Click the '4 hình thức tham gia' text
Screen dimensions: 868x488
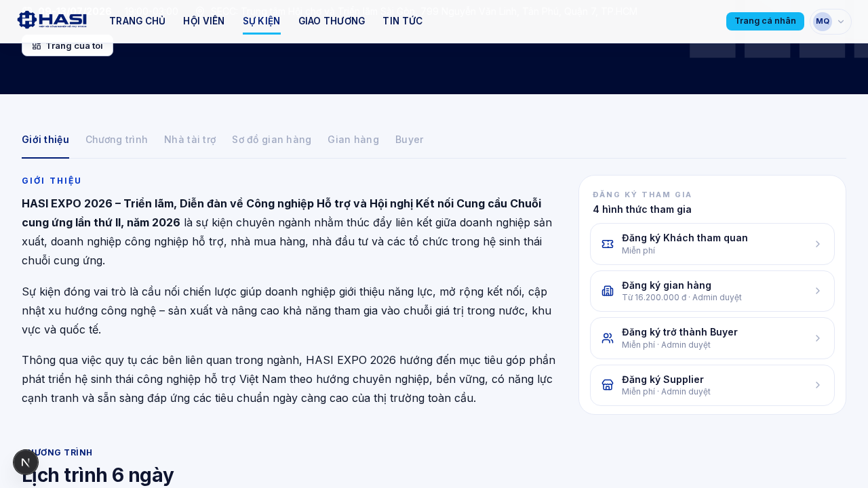pyautogui.click(x=642, y=209)
